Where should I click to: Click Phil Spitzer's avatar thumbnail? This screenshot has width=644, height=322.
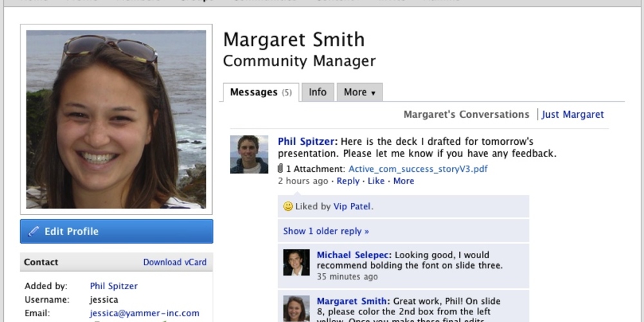[249, 155]
